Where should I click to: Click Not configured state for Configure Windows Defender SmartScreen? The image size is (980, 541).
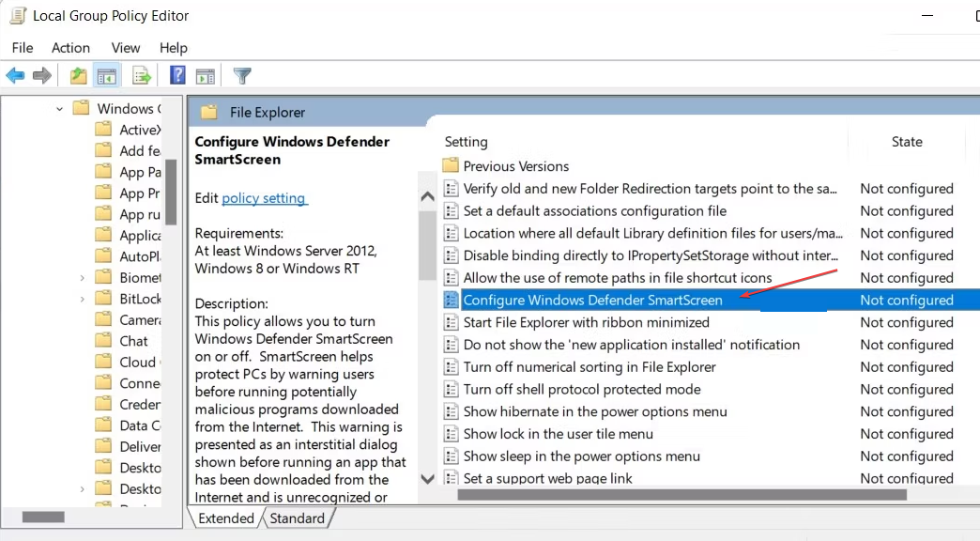click(x=906, y=301)
